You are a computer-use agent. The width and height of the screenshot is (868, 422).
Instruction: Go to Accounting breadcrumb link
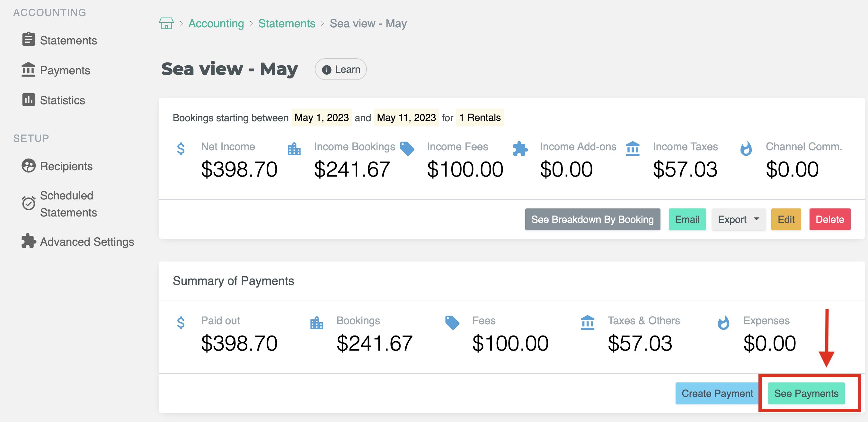pos(216,23)
